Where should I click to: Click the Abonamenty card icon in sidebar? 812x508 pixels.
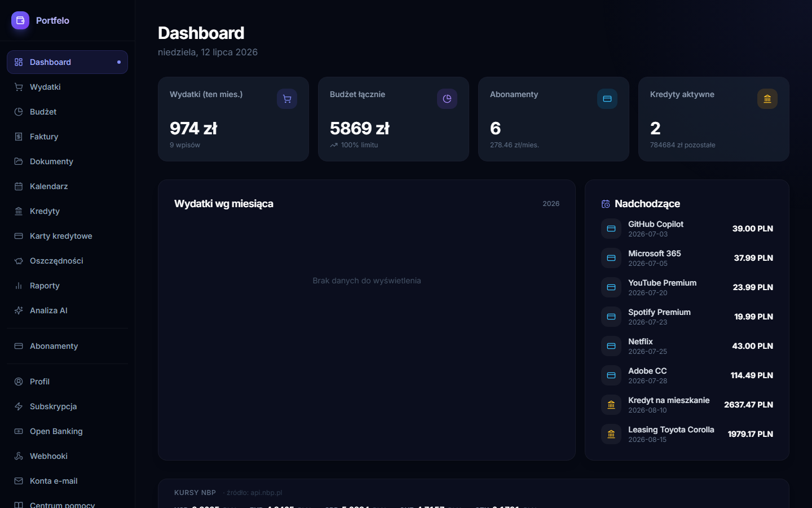(19, 346)
